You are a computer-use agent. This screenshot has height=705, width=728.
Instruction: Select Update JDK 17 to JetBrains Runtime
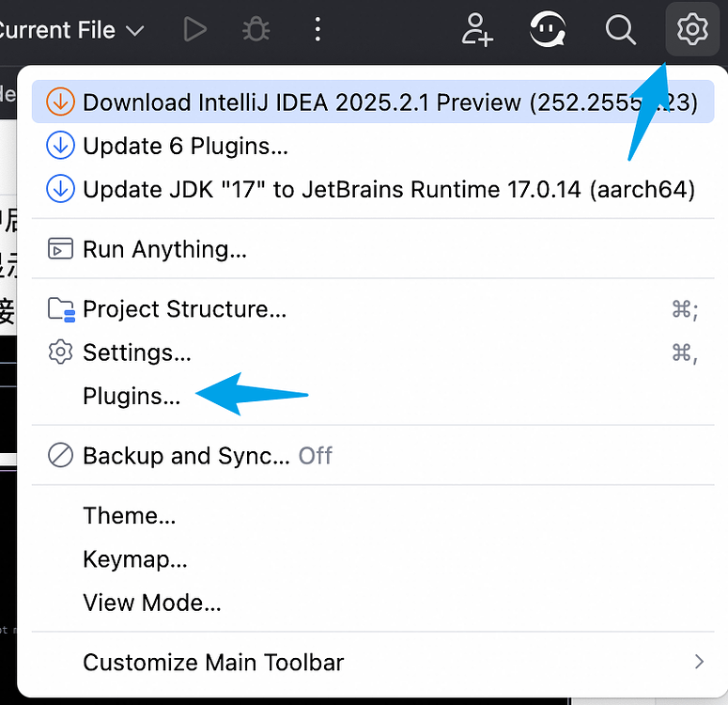click(388, 190)
